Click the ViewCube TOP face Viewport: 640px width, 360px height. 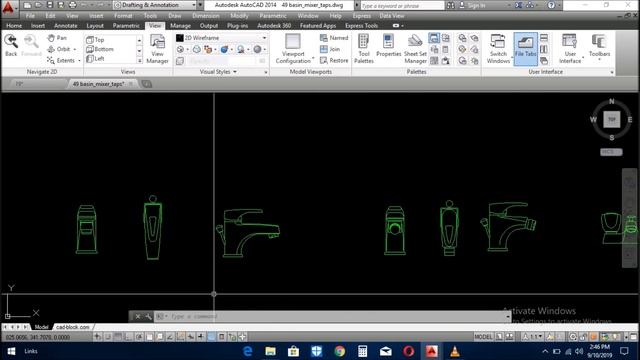tap(611, 120)
